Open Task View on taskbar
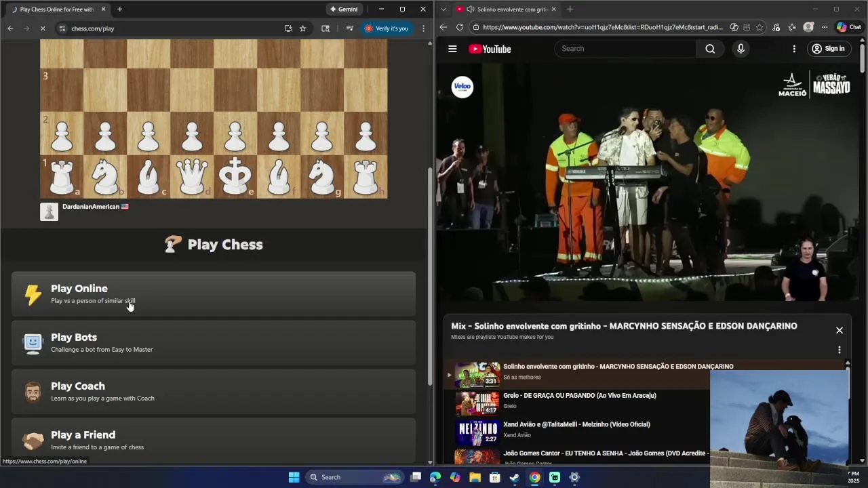The image size is (868, 488). [416, 477]
